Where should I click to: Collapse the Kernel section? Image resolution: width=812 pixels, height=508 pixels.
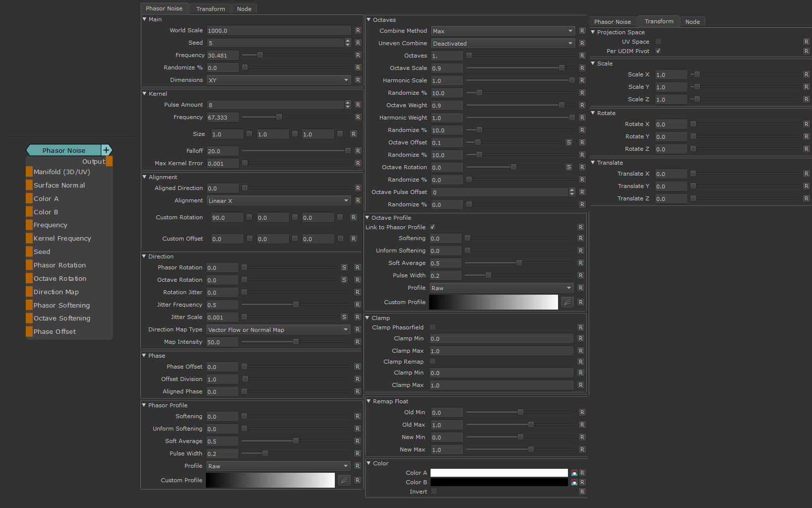(x=145, y=94)
